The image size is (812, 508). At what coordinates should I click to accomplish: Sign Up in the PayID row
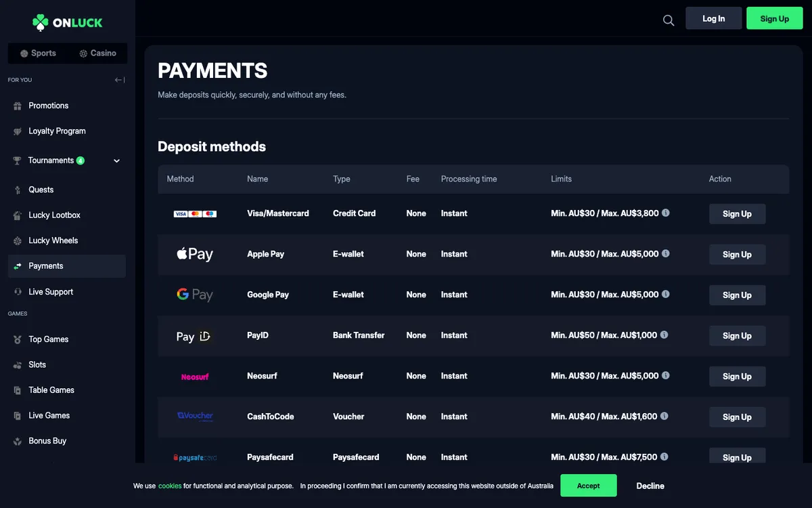pyautogui.click(x=737, y=336)
